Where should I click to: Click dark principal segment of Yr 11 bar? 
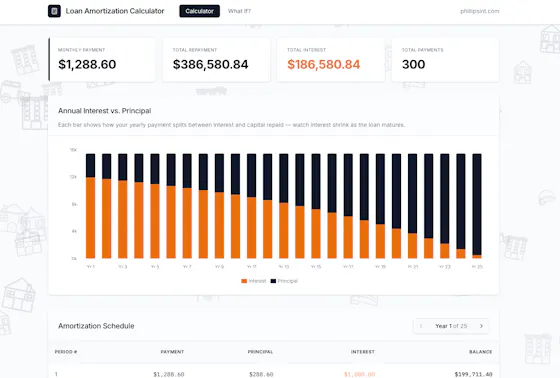(x=251, y=175)
